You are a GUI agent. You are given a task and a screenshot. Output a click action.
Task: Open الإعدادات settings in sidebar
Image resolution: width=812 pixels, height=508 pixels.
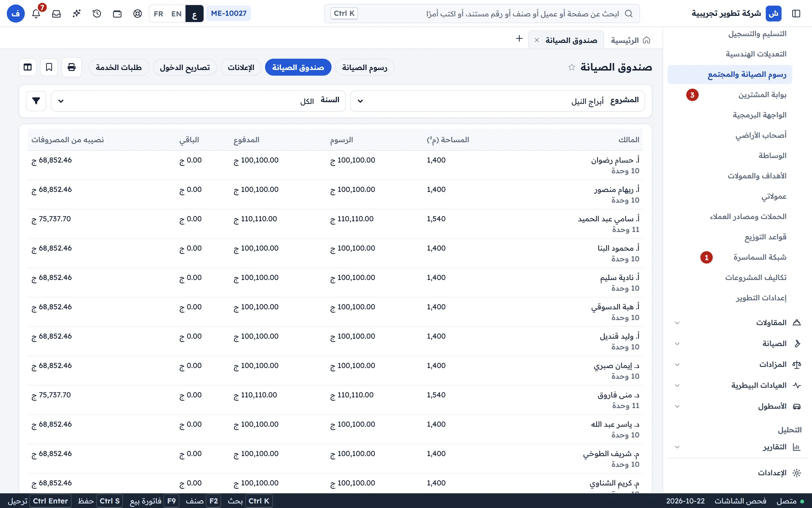(738, 472)
